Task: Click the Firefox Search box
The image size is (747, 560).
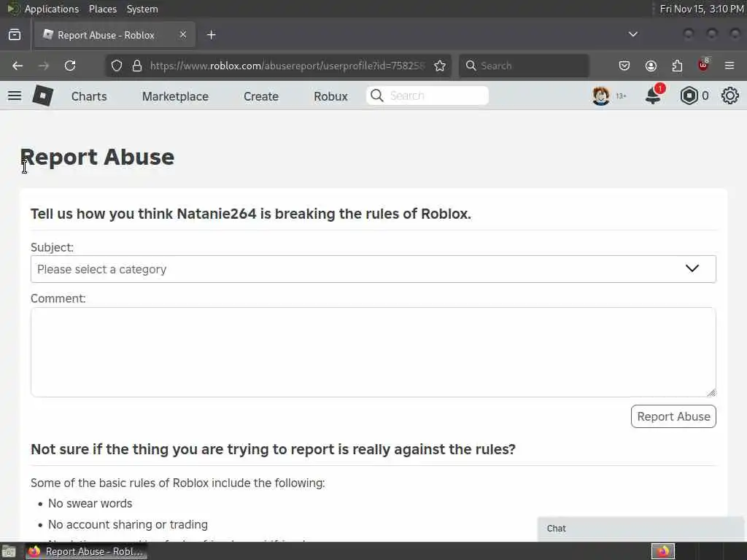Action: click(x=524, y=66)
